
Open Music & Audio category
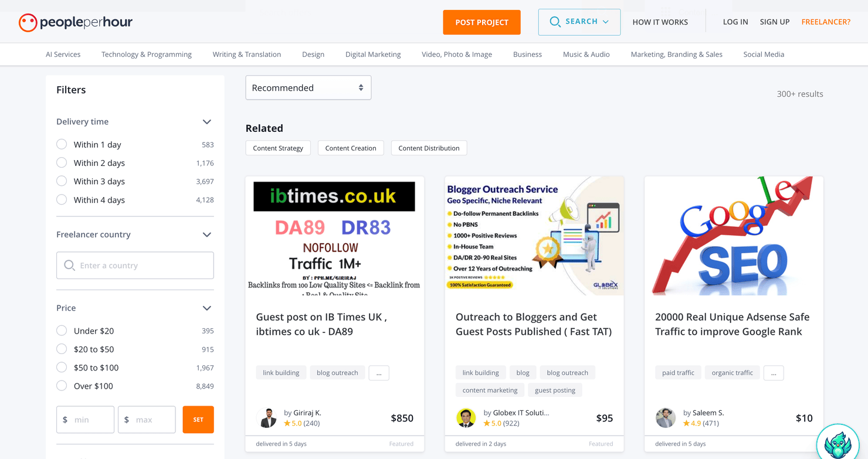[586, 55]
